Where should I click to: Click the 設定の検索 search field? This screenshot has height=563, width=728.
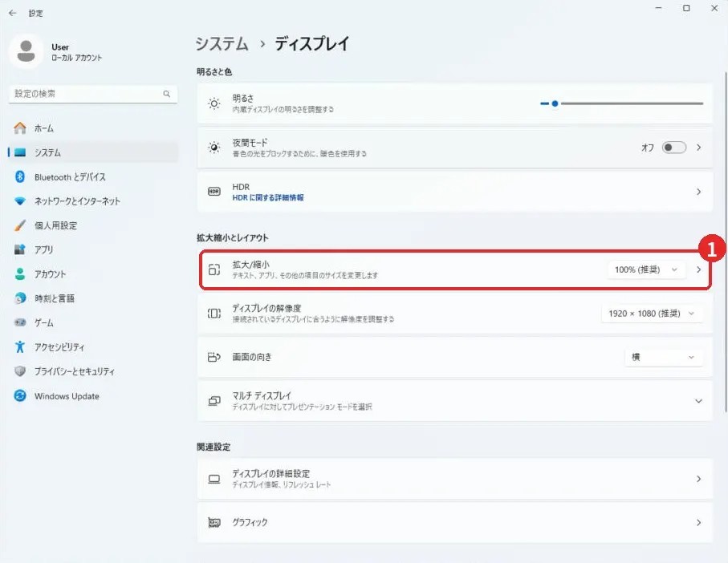coord(93,94)
